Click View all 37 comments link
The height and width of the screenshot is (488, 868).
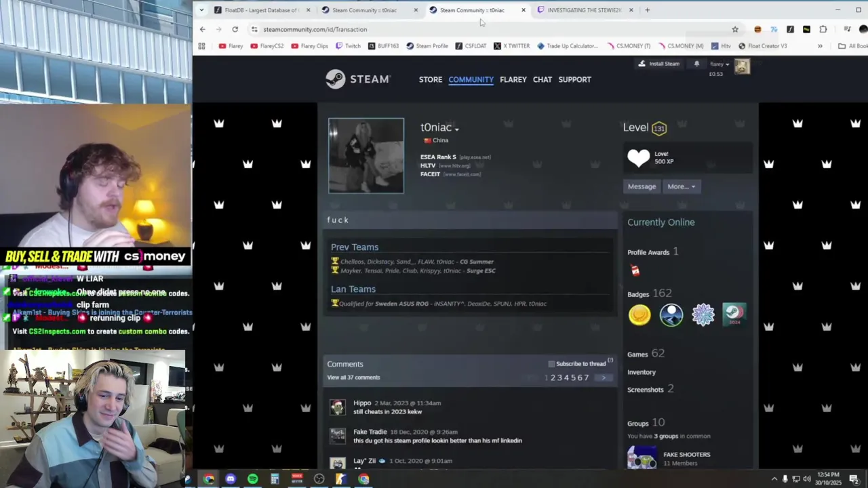pos(353,378)
